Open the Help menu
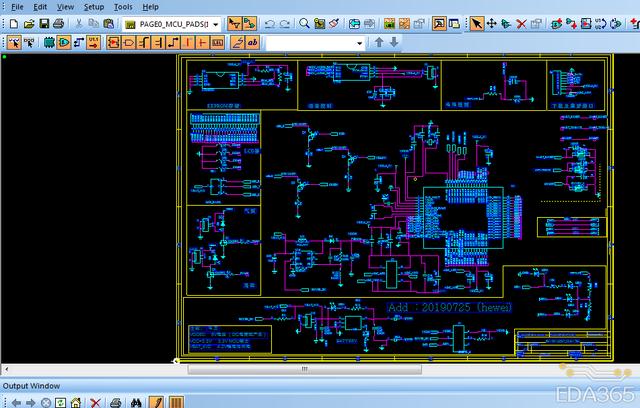This screenshot has height=408, width=640. click(150, 7)
